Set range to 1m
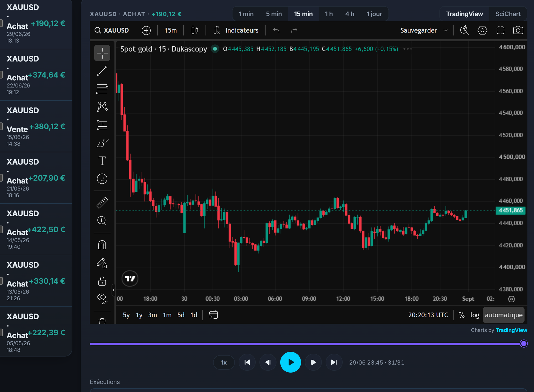 click(x=167, y=315)
